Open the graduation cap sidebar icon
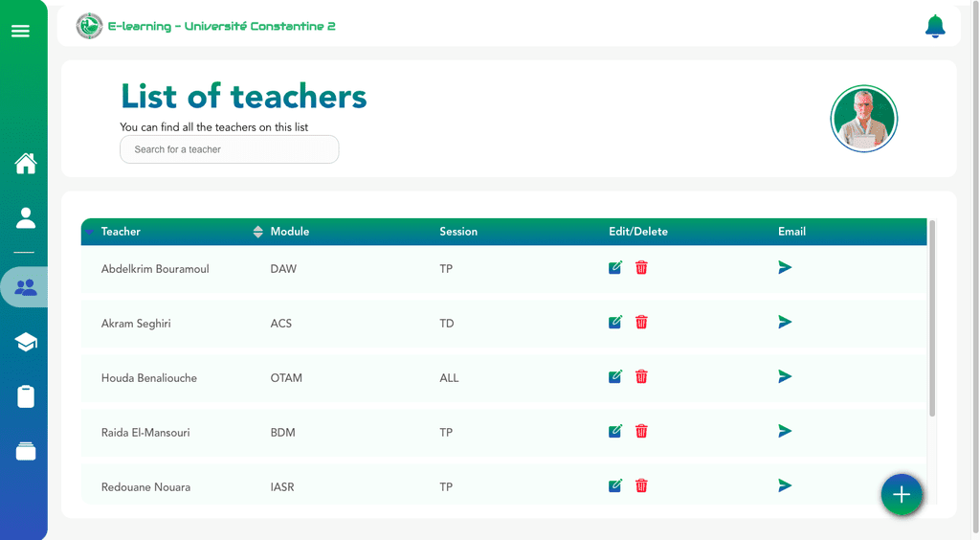 pyautogui.click(x=26, y=342)
